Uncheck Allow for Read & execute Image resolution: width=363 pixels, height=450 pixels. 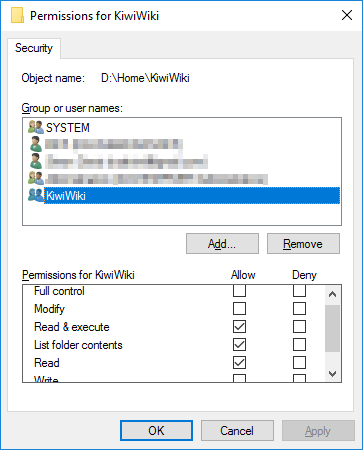[x=239, y=327]
